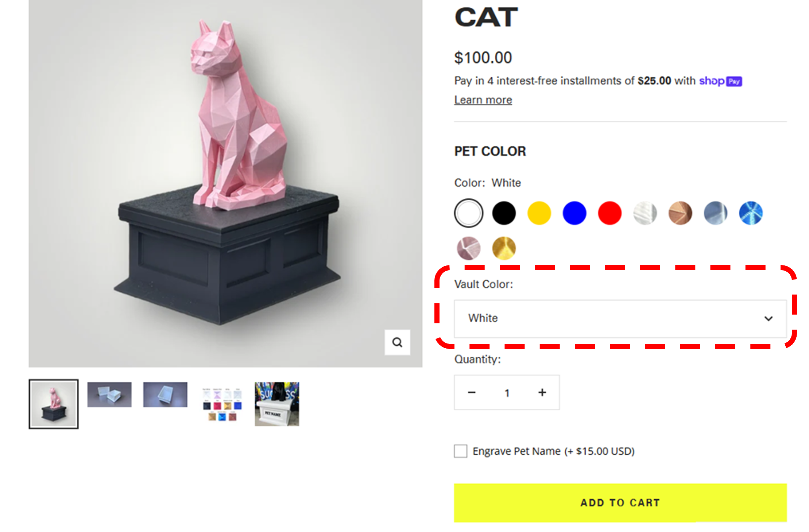Choose the red pet color swatch
The width and height of the screenshot is (809, 532).
pos(609,213)
